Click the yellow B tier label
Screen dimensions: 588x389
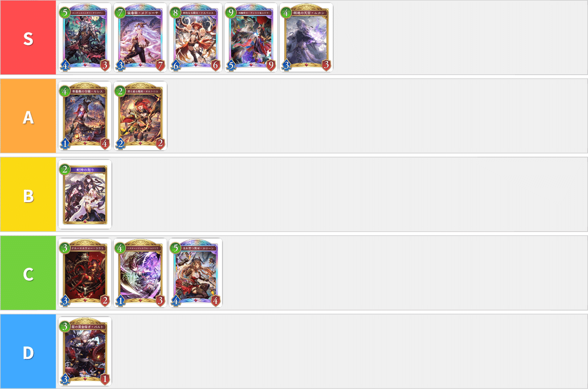pyautogui.click(x=28, y=195)
